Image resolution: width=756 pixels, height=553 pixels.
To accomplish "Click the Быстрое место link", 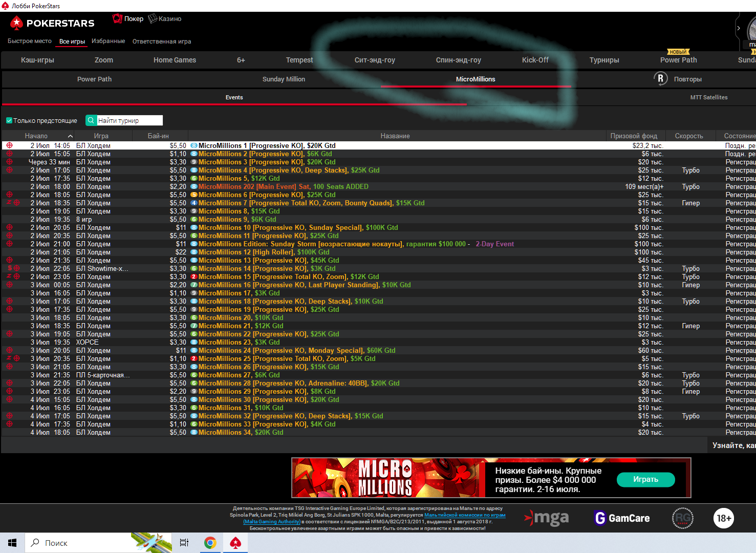I will pos(30,41).
